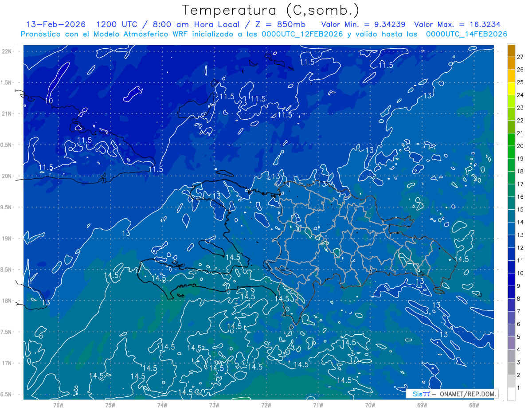Click the colorbar scale label "25"
532x411 pixels.
coord(520,82)
